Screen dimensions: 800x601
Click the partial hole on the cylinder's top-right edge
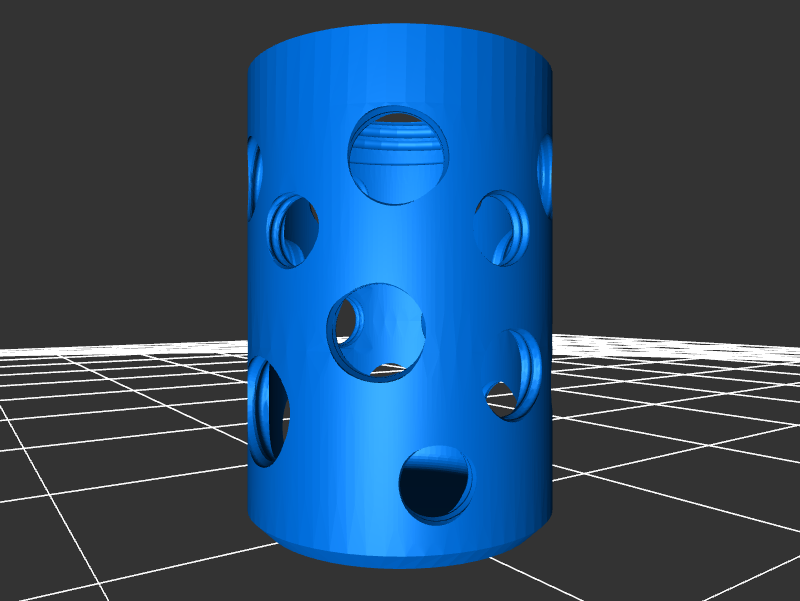(x=545, y=172)
